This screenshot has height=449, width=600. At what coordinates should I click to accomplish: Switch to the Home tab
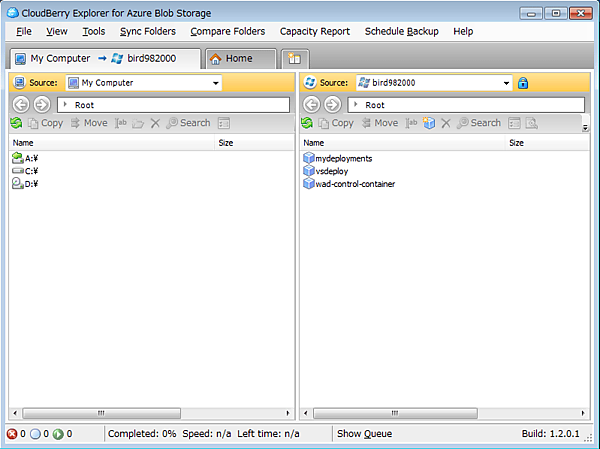coord(239,58)
